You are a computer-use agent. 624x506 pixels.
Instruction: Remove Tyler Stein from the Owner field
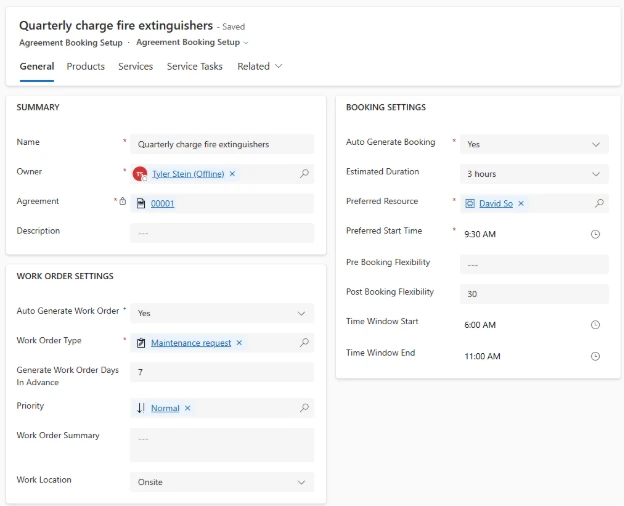[x=232, y=174]
